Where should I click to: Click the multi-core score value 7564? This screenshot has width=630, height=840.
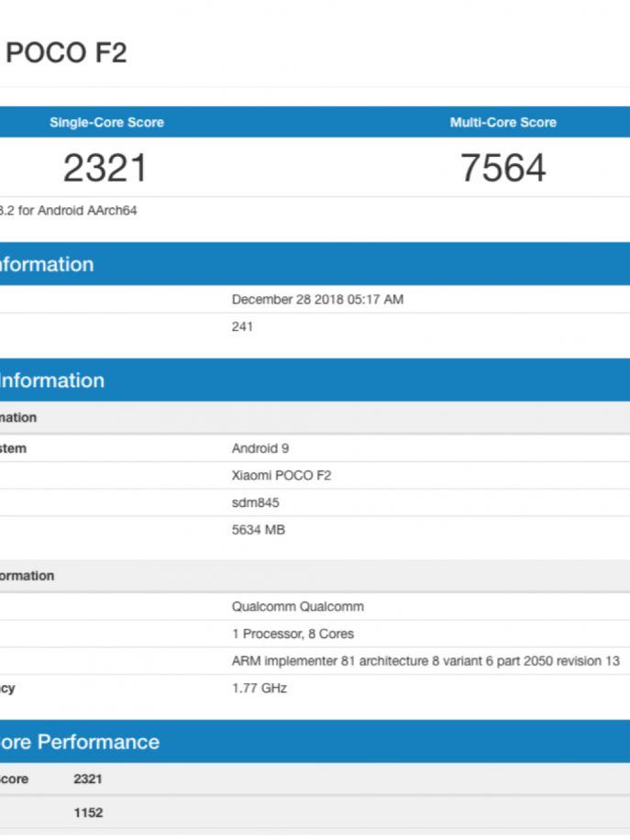pos(503,168)
